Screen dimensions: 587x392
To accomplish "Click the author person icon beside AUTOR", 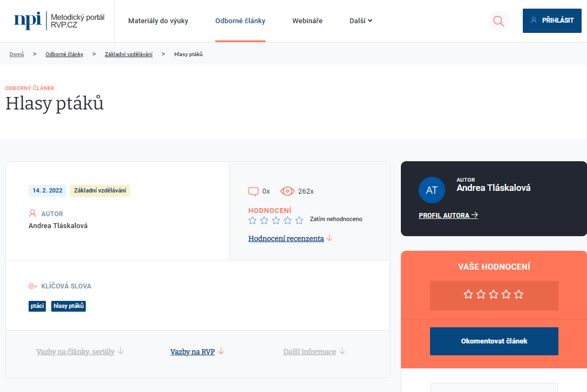I will [32, 214].
